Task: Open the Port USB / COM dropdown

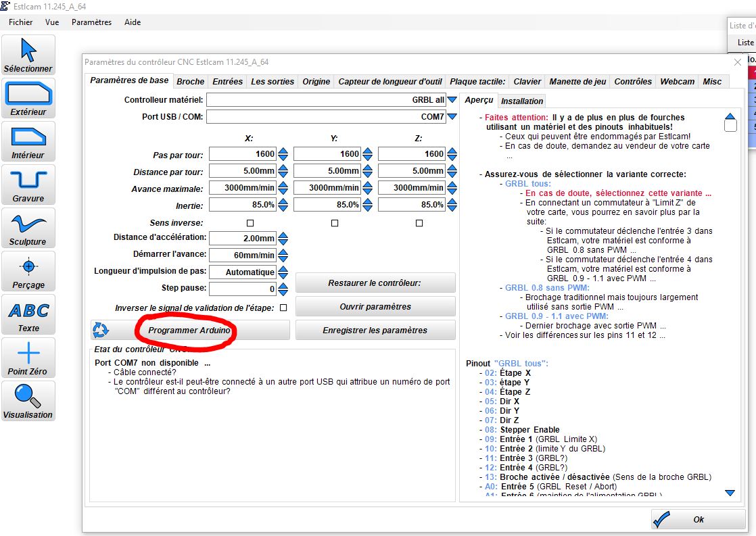Action: (x=452, y=117)
